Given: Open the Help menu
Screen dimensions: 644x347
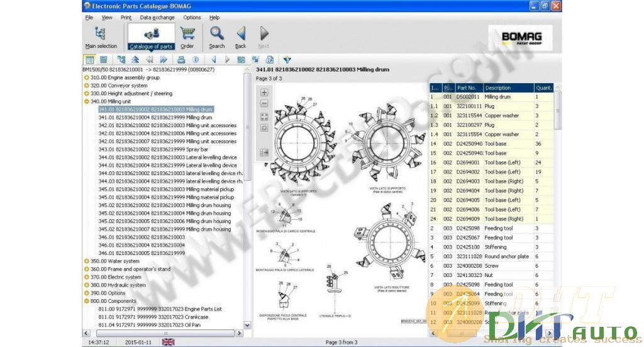Looking at the screenshot, I should pyautogui.click(x=214, y=17).
